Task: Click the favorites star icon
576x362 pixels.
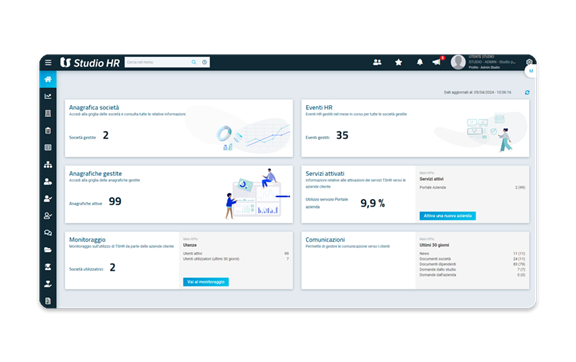Action: click(x=398, y=62)
